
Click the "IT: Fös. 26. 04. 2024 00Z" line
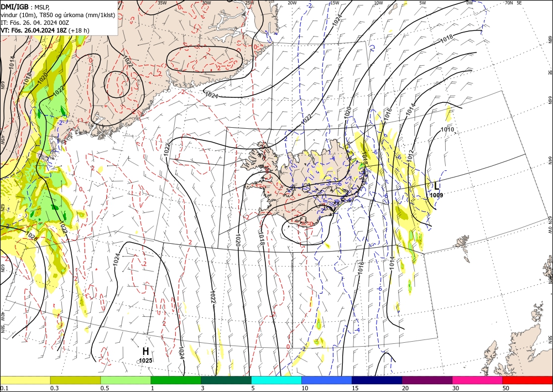click(34, 23)
